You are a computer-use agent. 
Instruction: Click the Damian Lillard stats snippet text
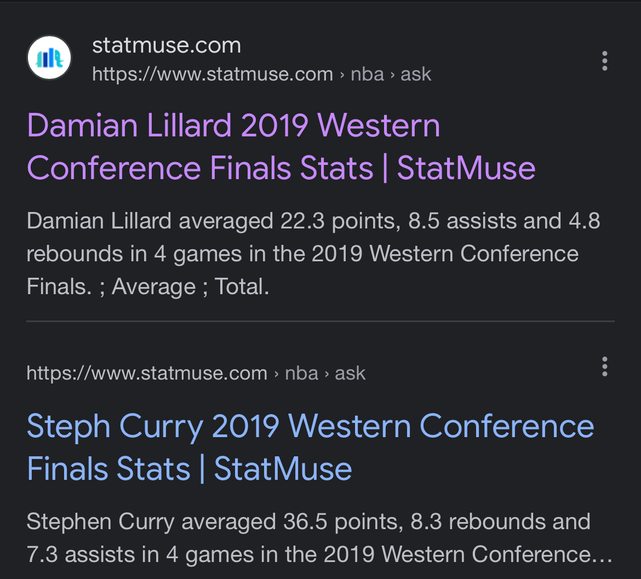point(313,253)
